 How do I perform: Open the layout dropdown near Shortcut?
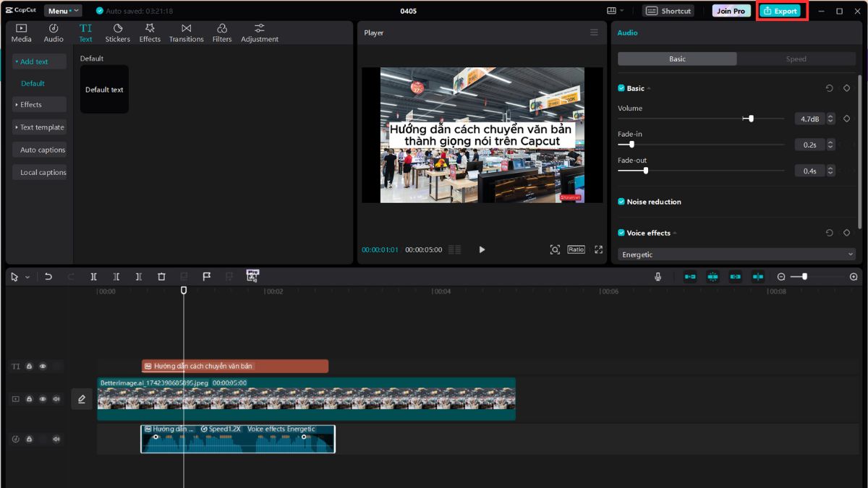[x=616, y=11]
